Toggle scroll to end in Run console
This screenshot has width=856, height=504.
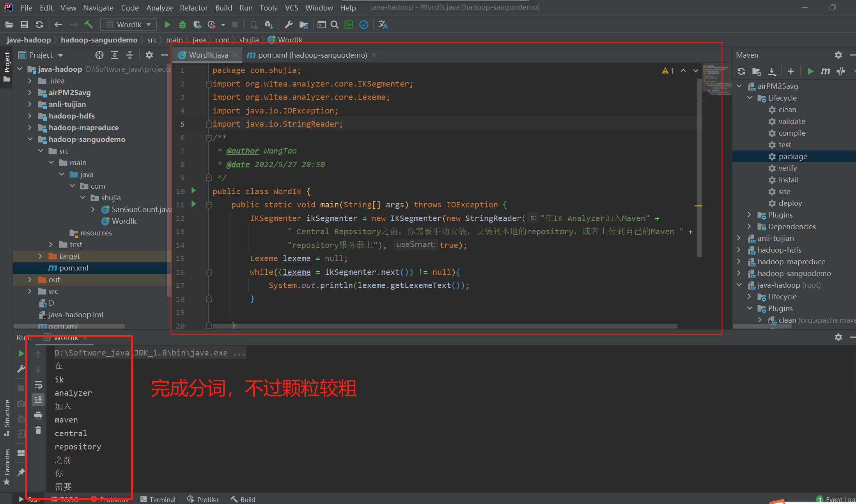[38, 400]
